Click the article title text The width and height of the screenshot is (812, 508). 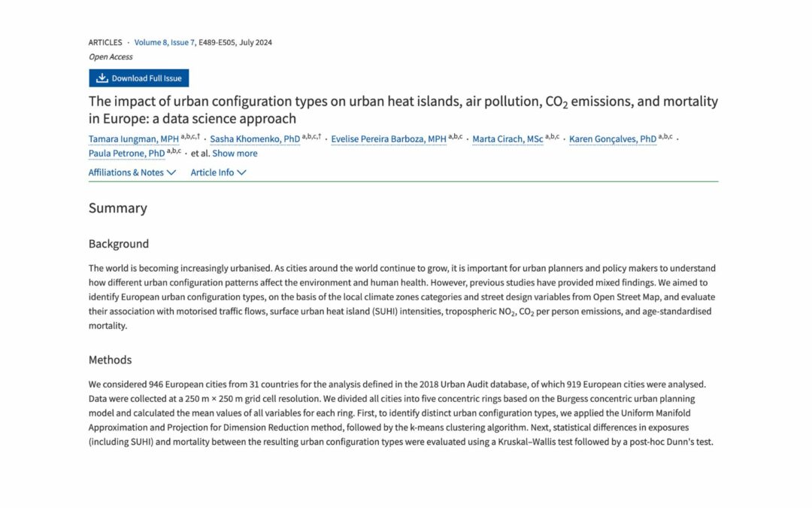(403, 110)
